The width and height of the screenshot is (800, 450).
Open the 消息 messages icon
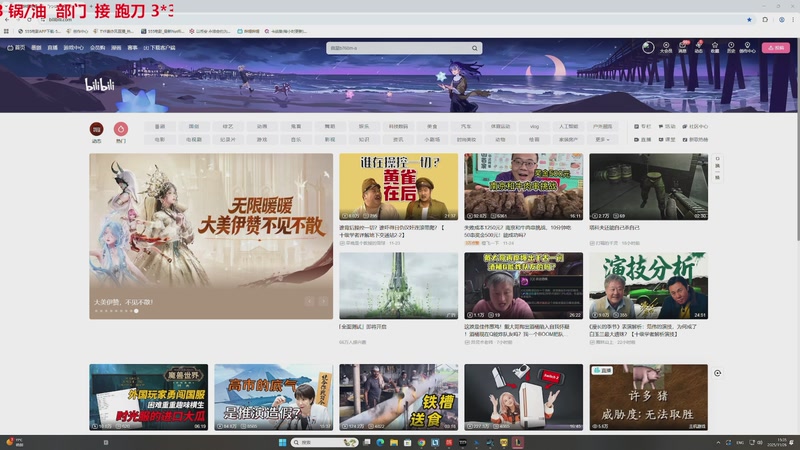(x=683, y=47)
